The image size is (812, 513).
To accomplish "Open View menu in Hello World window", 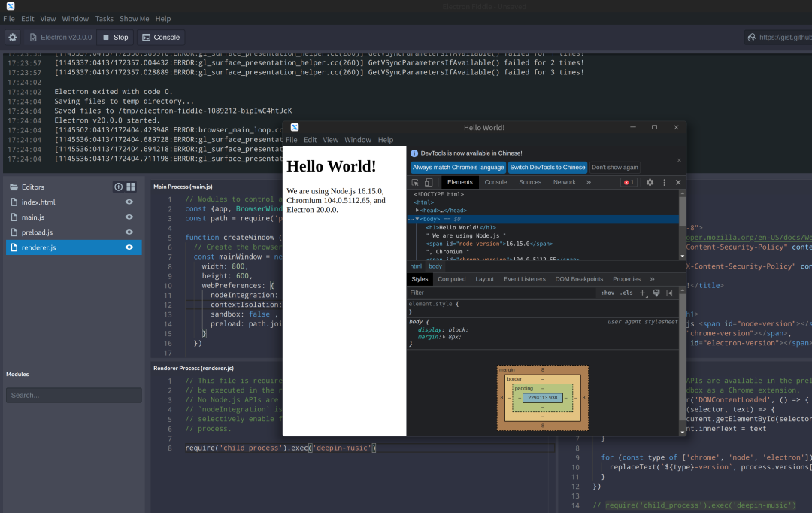I will pos(330,140).
